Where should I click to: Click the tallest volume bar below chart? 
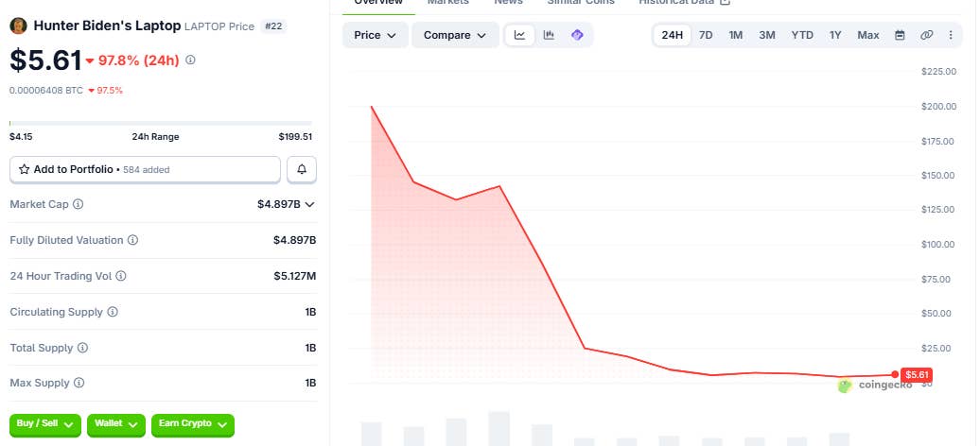(x=499, y=428)
